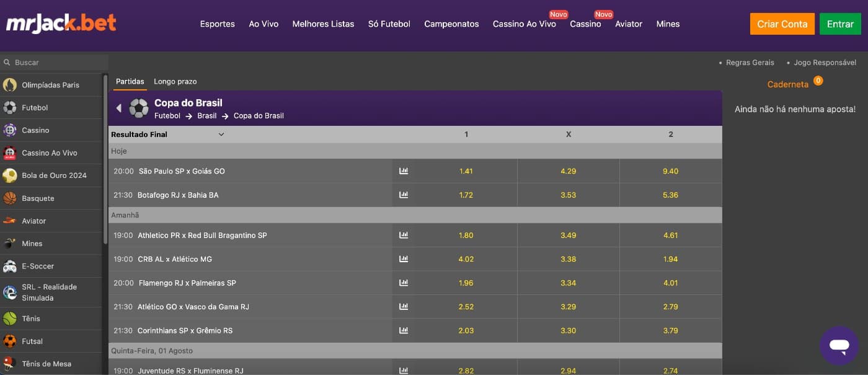
Task: Click the back arrow beside Copa do Brasil
Action: [119, 108]
